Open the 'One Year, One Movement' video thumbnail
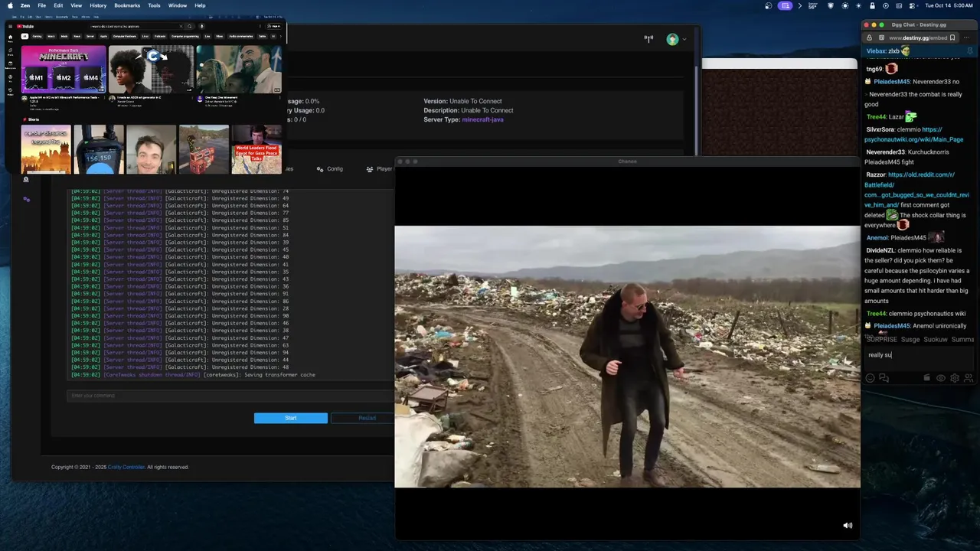 click(239, 70)
